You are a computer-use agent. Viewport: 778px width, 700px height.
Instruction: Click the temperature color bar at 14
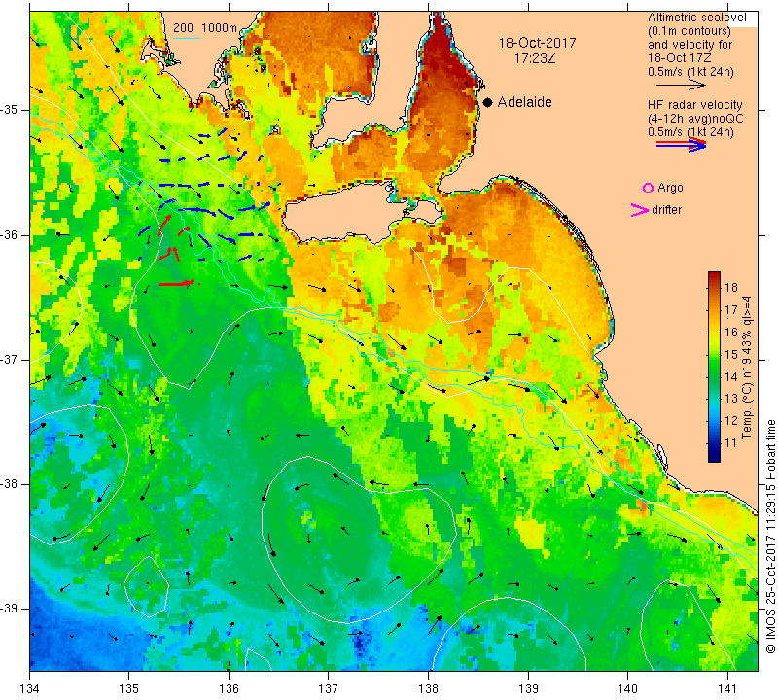(x=714, y=376)
